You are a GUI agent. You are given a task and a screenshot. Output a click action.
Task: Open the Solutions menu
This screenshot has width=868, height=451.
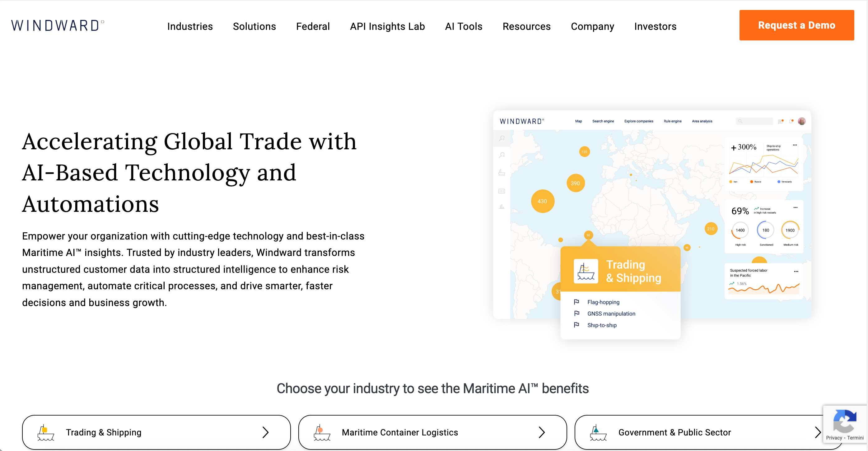(x=254, y=26)
